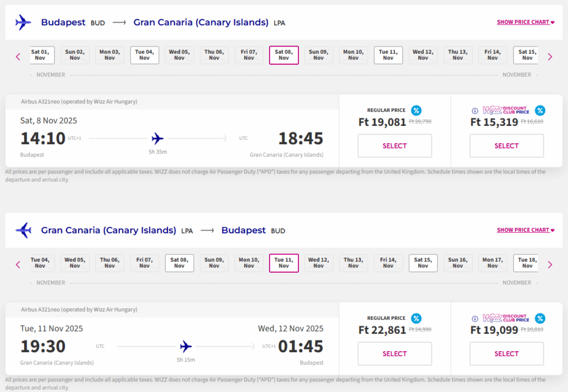Screen dimensions: 568x392
Task: Click outbound WIZZ Discount Club info icon
Action: pyautogui.click(x=474, y=110)
